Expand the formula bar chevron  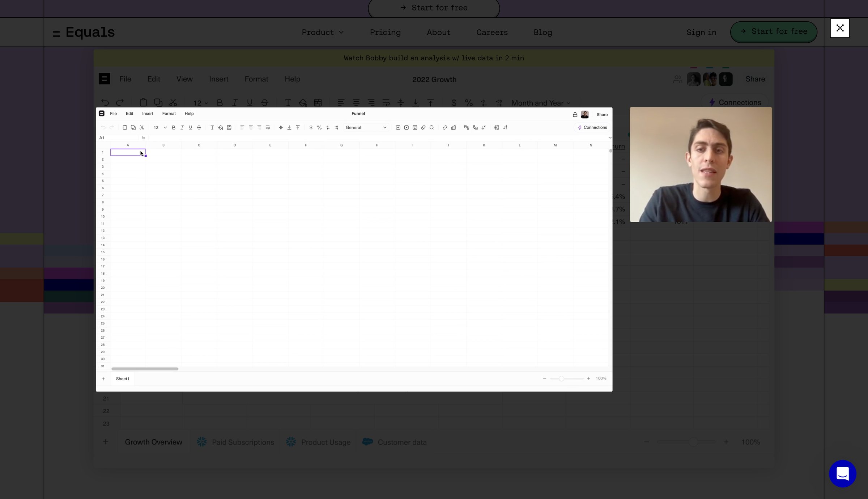pos(610,138)
